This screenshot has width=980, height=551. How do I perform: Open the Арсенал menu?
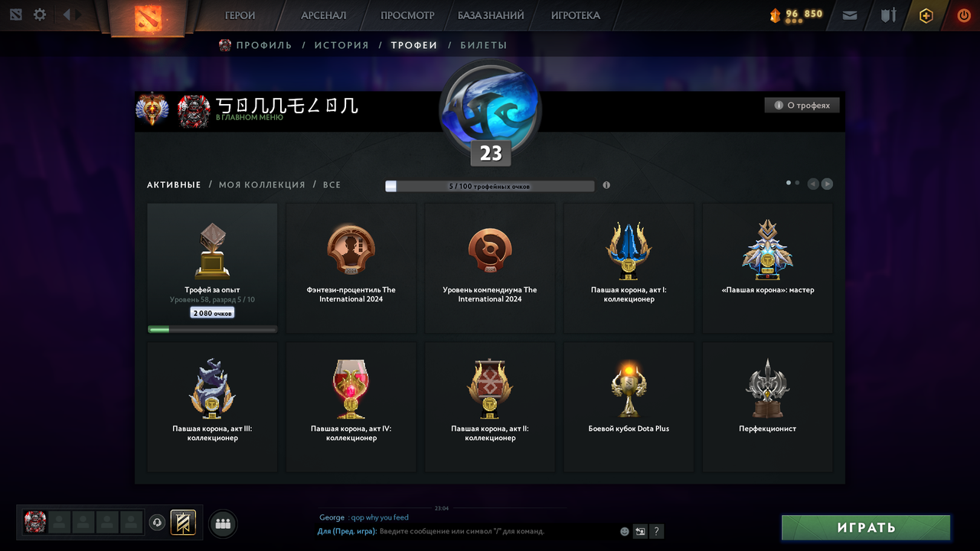point(324,15)
